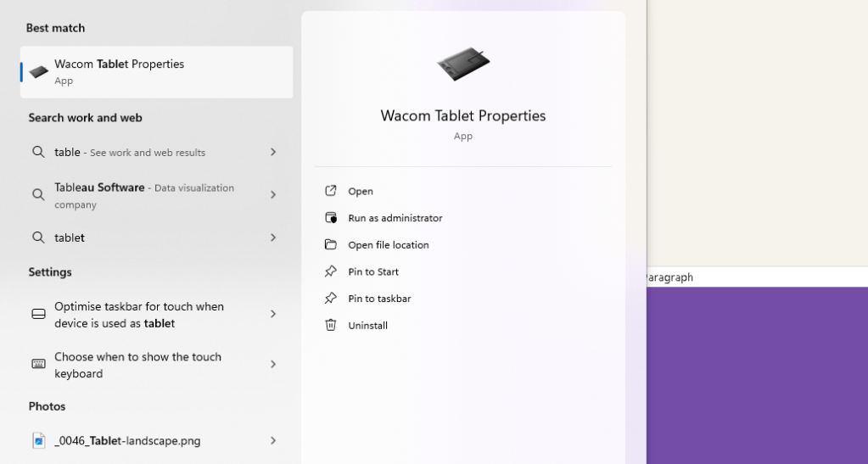Select Pin to Start
The width and height of the screenshot is (868, 464).
tap(373, 271)
